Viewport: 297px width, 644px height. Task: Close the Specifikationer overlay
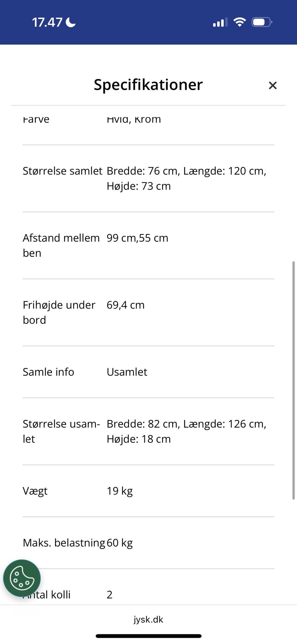coord(273,85)
